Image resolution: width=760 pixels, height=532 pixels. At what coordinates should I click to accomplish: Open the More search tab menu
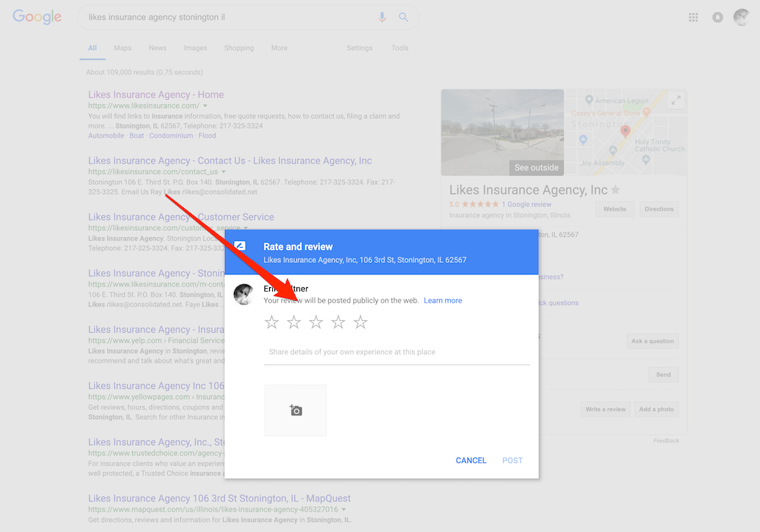(x=279, y=48)
